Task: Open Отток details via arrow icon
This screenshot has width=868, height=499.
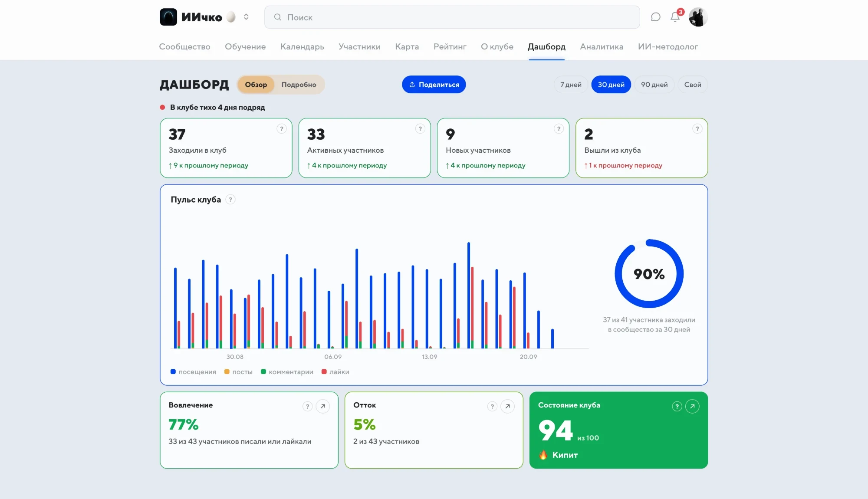Action: click(x=507, y=407)
